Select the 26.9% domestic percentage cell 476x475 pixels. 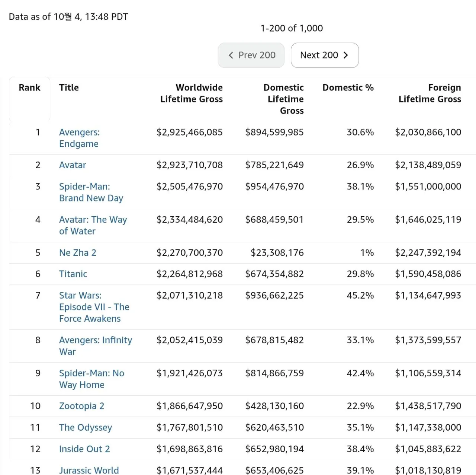360,165
